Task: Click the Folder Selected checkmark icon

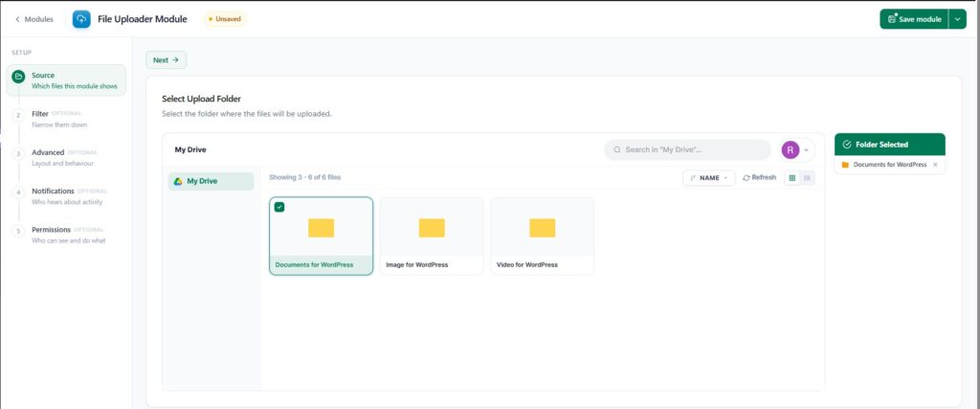Action: (x=847, y=145)
